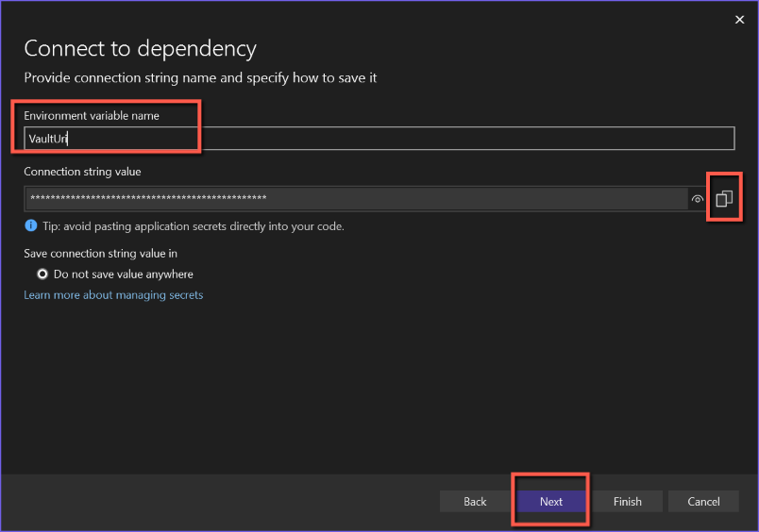Viewport: 759px width, 532px height.
Task: Close the Connect to dependency dialog
Action: click(739, 19)
